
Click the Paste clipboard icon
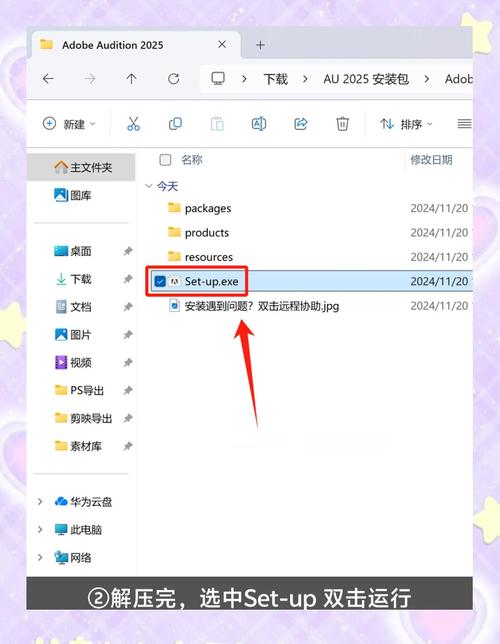[x=217, y=124]
